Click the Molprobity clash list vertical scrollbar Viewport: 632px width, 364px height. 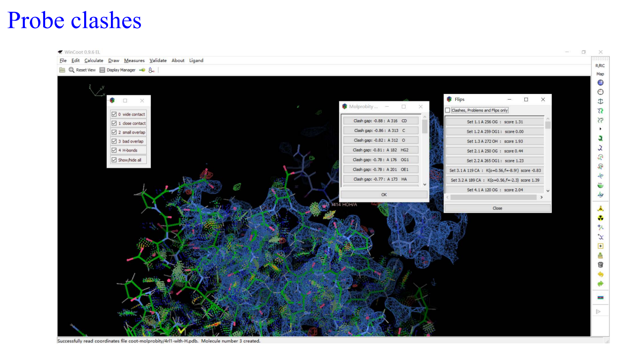425,127
